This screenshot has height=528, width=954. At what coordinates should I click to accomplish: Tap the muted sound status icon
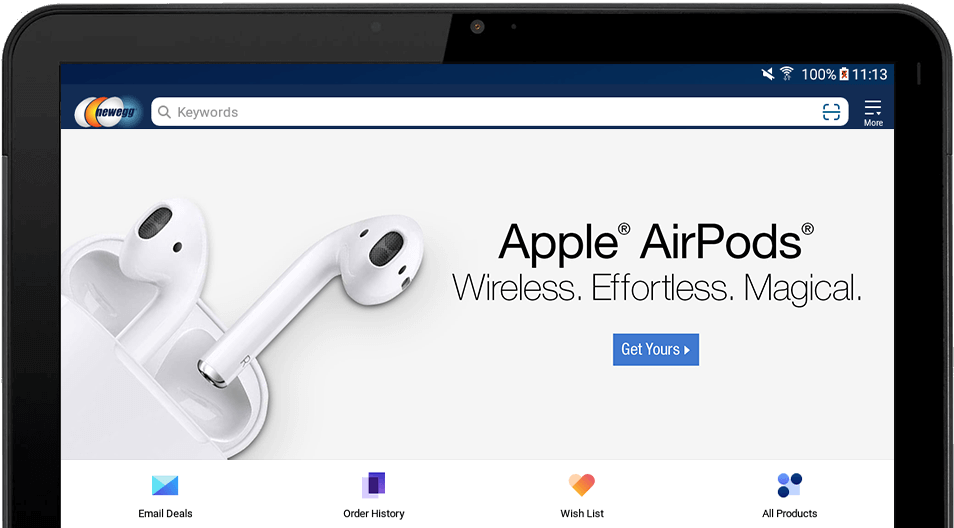click(x=768, y=74)
